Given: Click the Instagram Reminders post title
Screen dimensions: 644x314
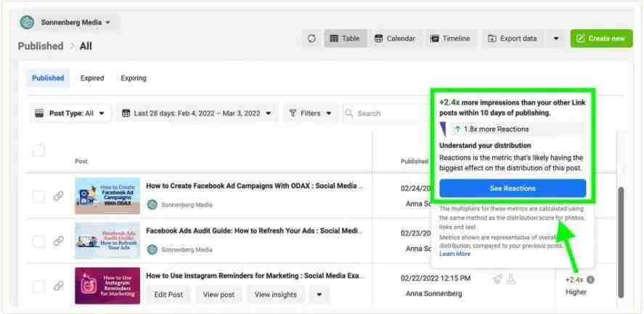Looking at the screenshot, I should 256,275.
